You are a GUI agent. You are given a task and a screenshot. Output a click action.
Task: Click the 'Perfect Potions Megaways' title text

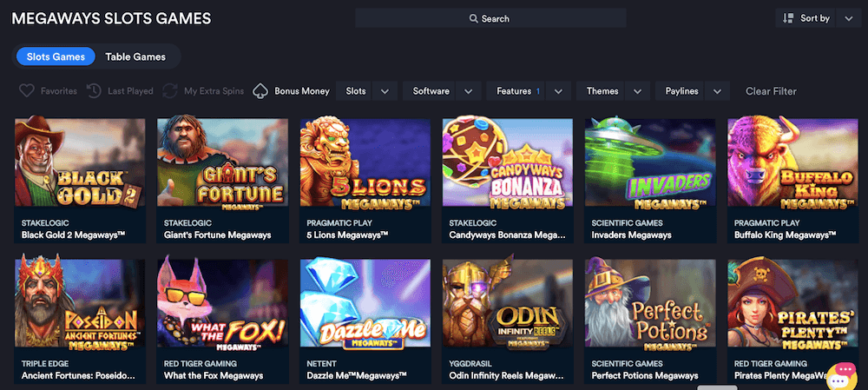coord(645,375)
